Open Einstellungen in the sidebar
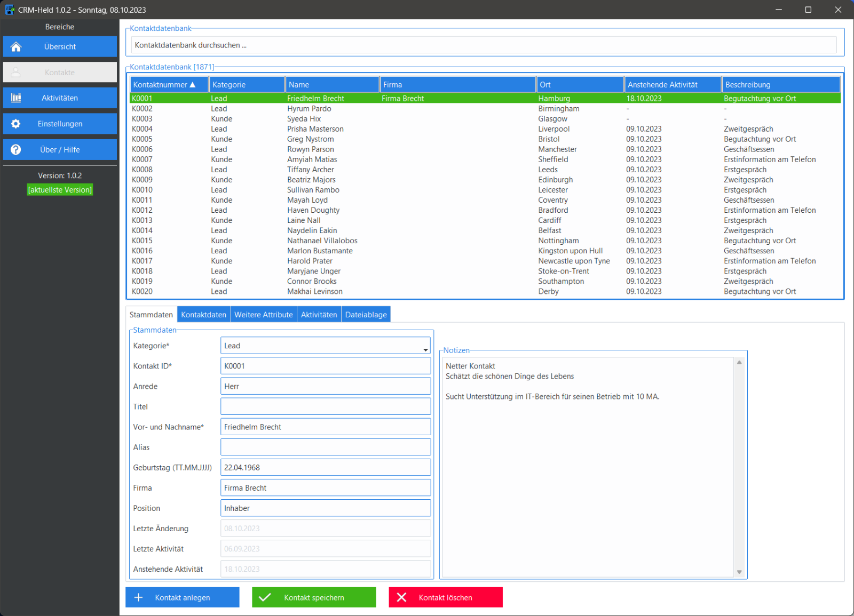The height and width of the screenshot is (616, 854). (x=60, y=124)
